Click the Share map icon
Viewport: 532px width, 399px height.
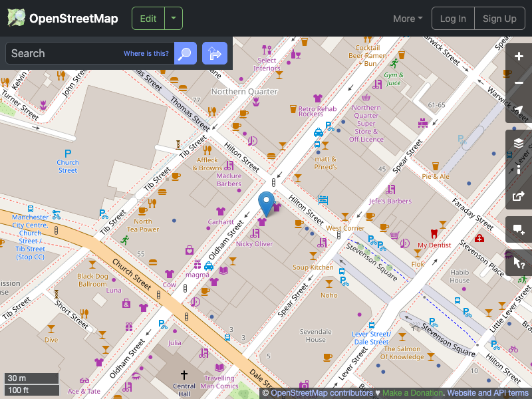(x=519, y=197)
